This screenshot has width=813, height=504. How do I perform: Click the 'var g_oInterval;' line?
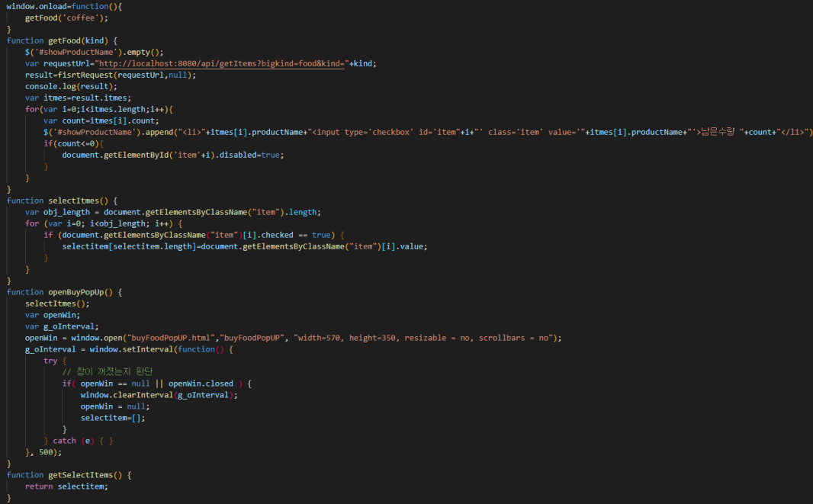pos(62,326)
